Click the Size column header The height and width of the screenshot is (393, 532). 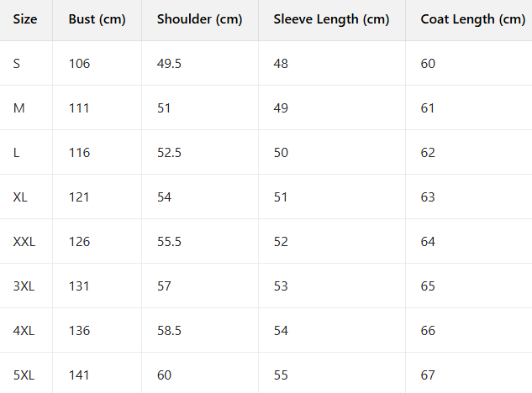(25, 19)
